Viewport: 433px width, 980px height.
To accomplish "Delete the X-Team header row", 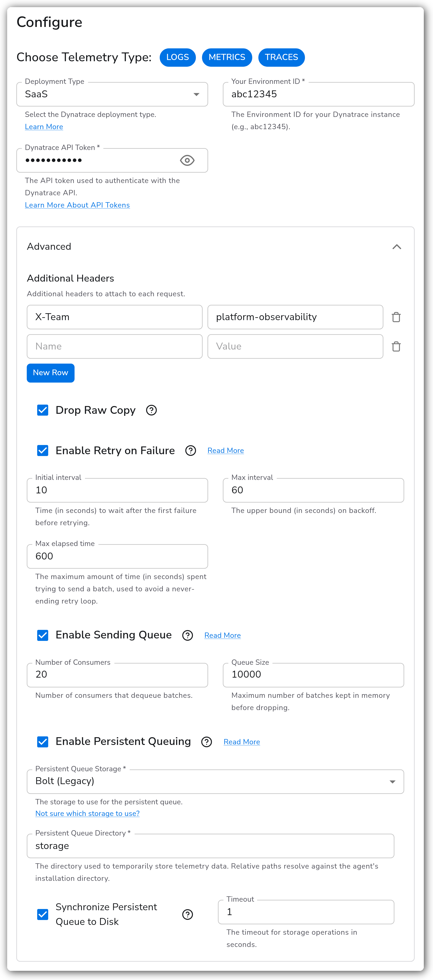I will coord(396,317).
